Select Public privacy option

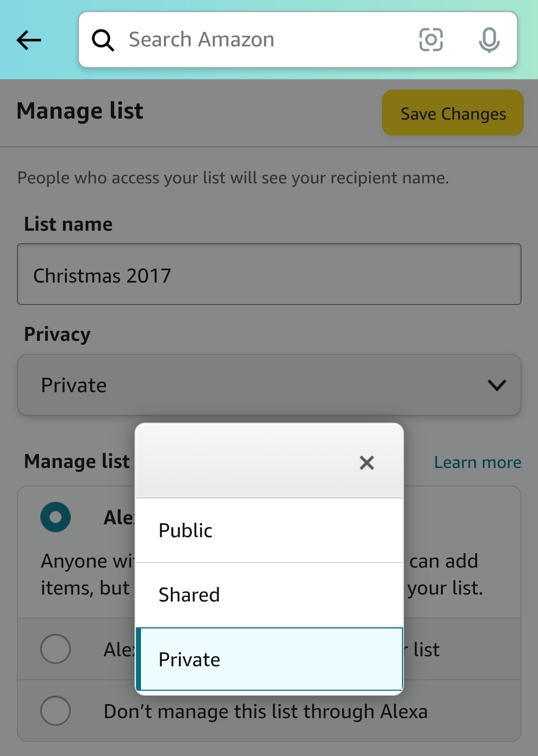pos(269,530)
